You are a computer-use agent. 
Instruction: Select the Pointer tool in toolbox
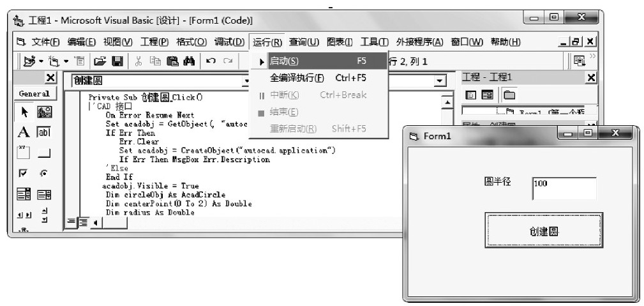point(24,112)
